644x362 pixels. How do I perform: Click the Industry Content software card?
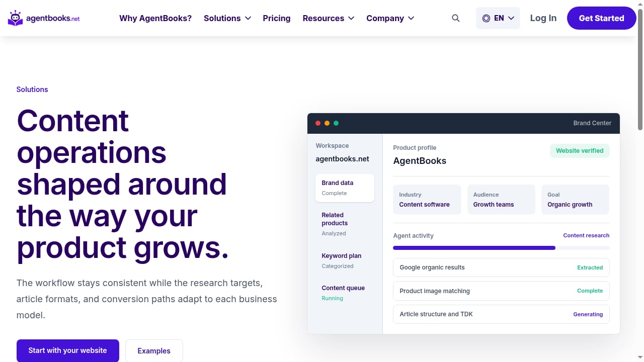[x=427, y=200]
